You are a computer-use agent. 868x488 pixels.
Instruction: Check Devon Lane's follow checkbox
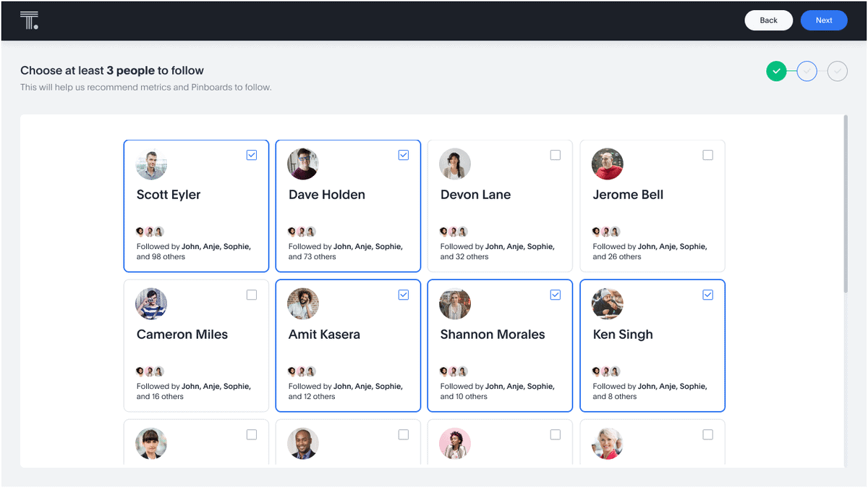coord(556,155)
